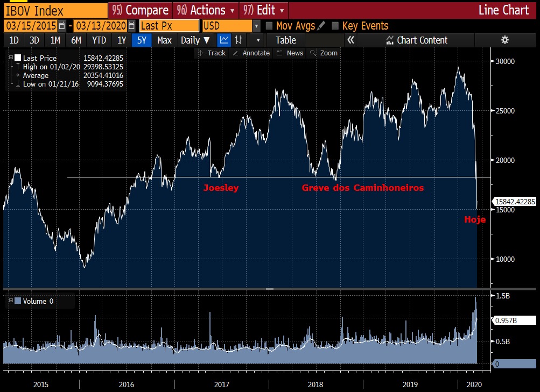
Task: Switch to Table view
Action: pyautogui.click(x=285, y=40)
